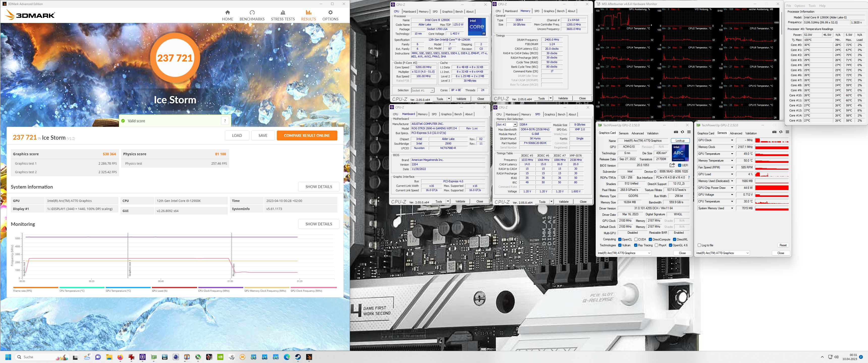Open File Explorer from the taskbar
Viewport: 868px width, 363px height.
pos(109,357)
